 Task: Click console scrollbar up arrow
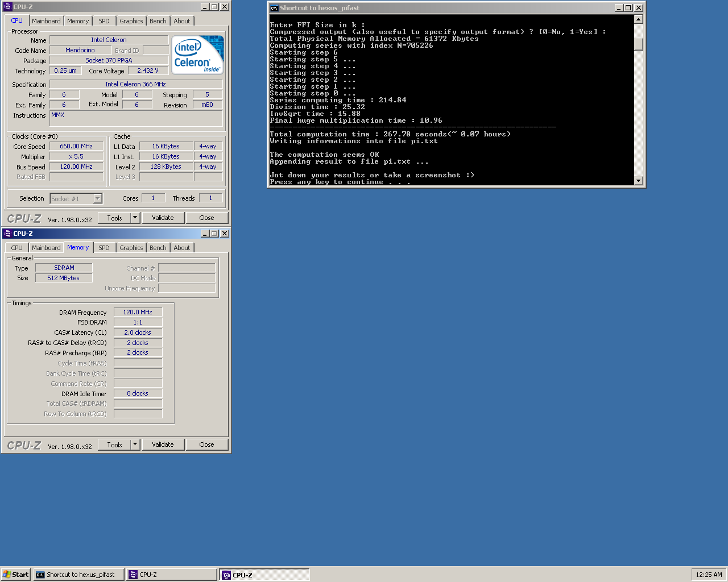[x=638, y=19]
